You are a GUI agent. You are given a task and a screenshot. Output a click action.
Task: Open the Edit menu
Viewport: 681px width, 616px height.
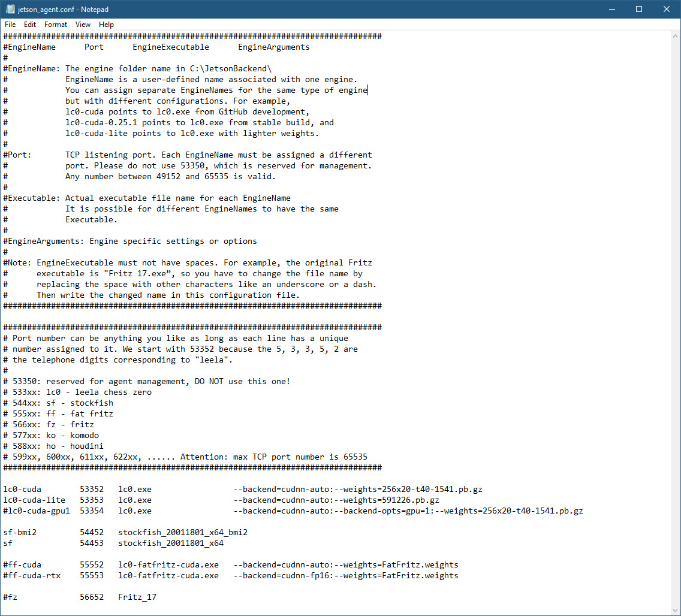click(30, 25)
